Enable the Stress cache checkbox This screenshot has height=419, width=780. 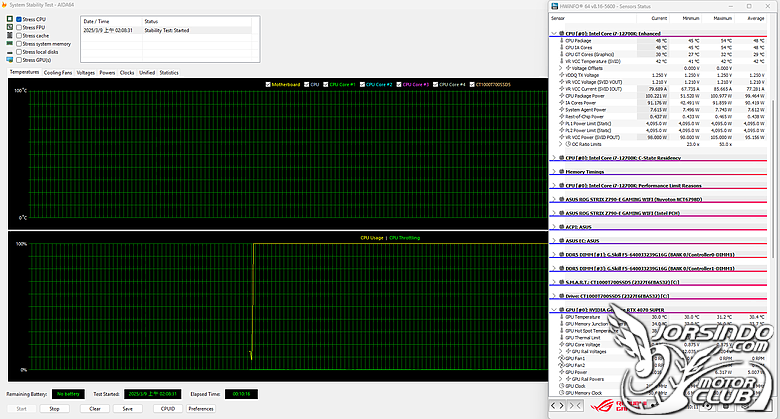tap(19, 36)
